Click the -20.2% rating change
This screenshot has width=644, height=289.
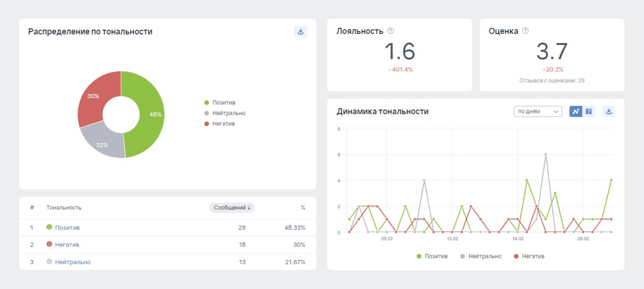click(553, 70)
